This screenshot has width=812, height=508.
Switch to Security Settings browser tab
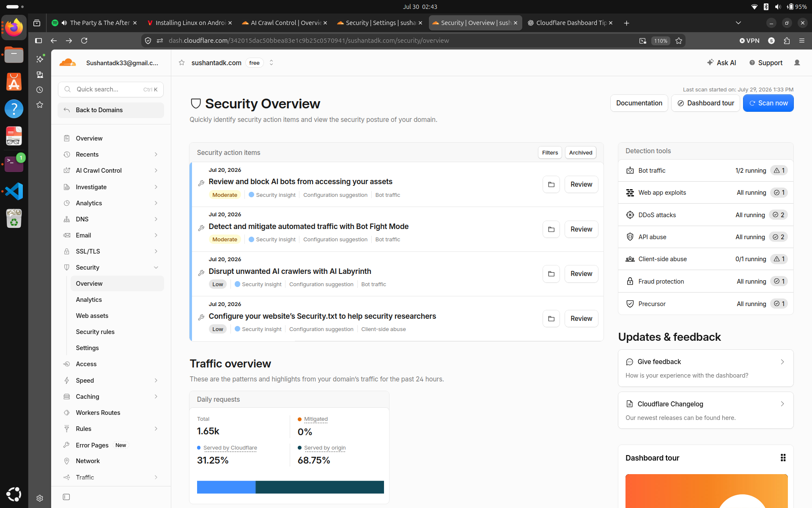tap(379, 23)
